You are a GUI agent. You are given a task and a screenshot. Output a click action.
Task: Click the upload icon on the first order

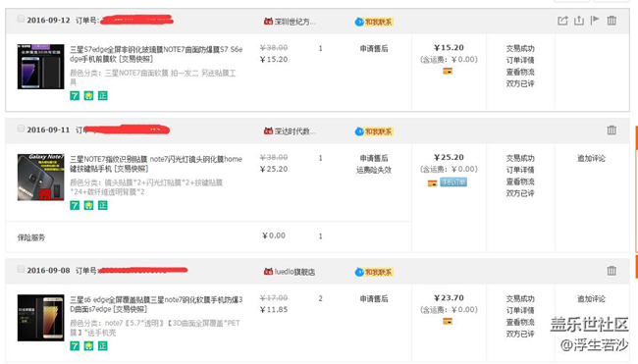(578, 21)
